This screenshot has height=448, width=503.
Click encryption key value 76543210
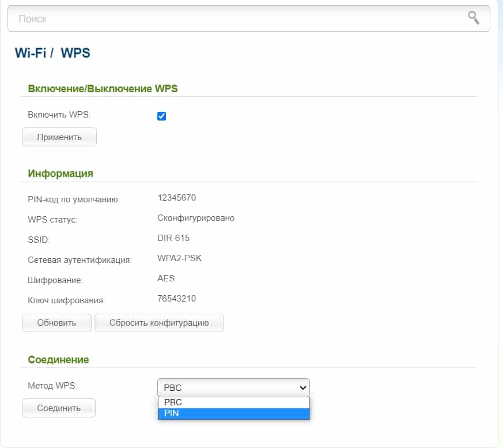[x=177, y=299]
